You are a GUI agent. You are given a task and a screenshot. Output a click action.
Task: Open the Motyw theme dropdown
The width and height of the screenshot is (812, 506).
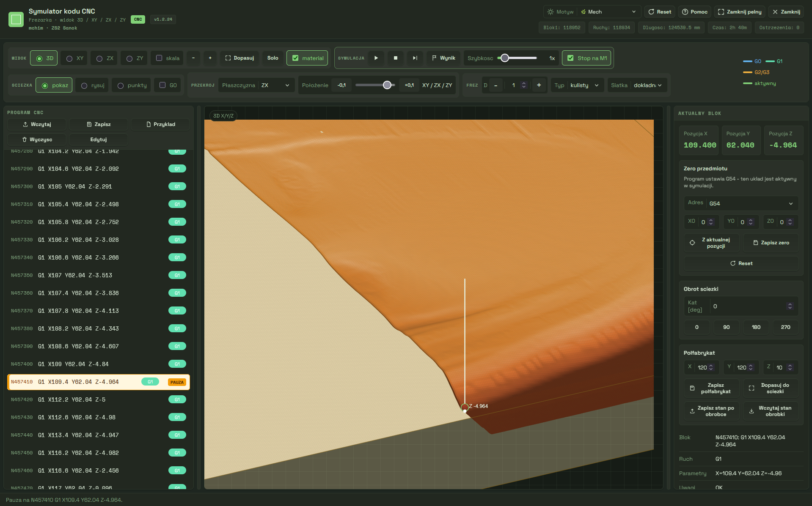pyautogui.click(x=592, y=12)
